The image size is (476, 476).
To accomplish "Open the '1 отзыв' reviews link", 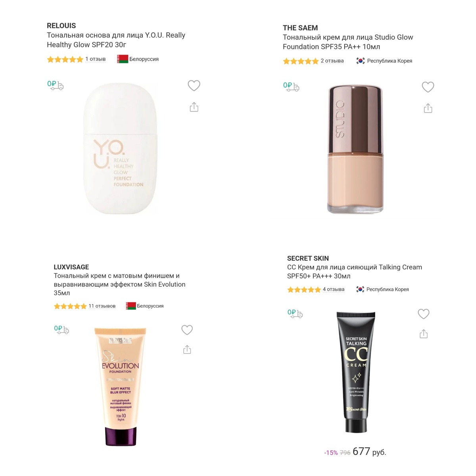I will point(96,59).
